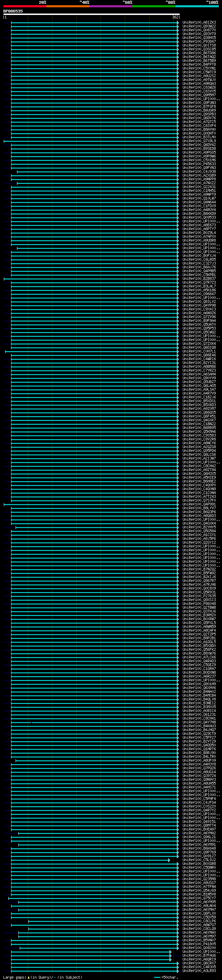Select the UniRef100_Q75CY7 label
The height and width of the screenshot is (980, 222).
(199, 898)
